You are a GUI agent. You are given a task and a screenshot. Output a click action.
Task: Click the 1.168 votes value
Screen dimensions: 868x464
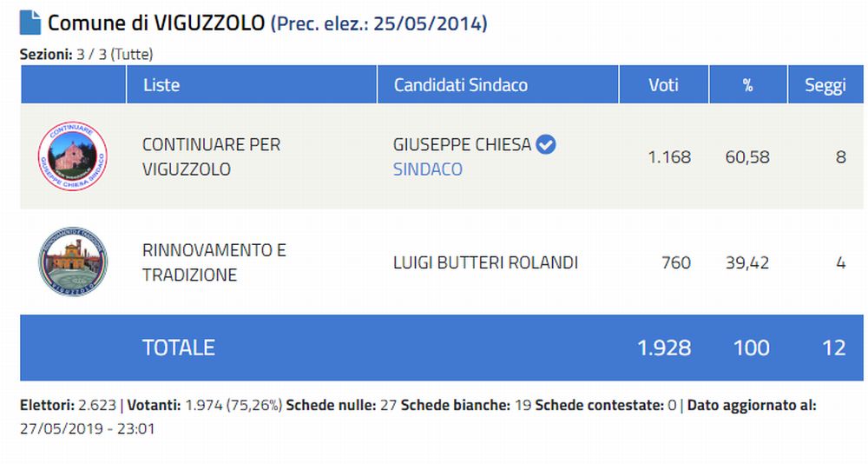(x=669, y=157)
